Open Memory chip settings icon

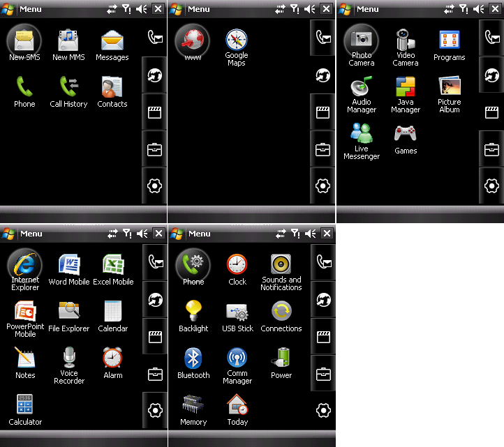(x=193, y=404)
